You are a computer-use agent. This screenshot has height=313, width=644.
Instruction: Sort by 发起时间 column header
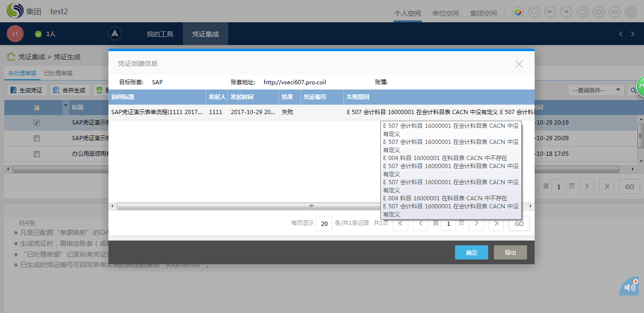[253, 97]
